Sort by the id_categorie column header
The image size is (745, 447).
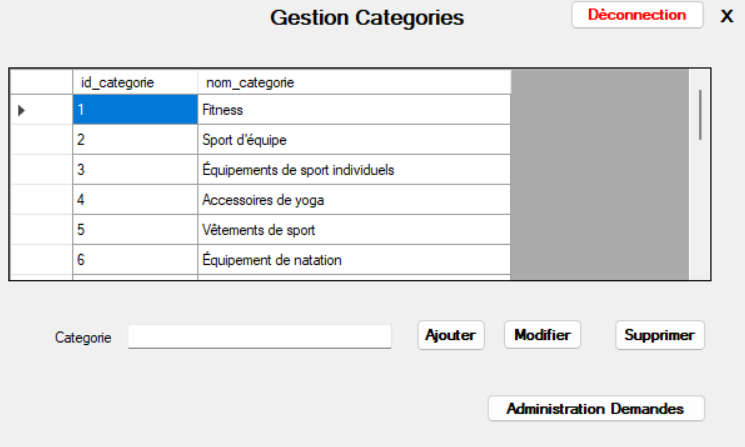click(x=135, y=82)
